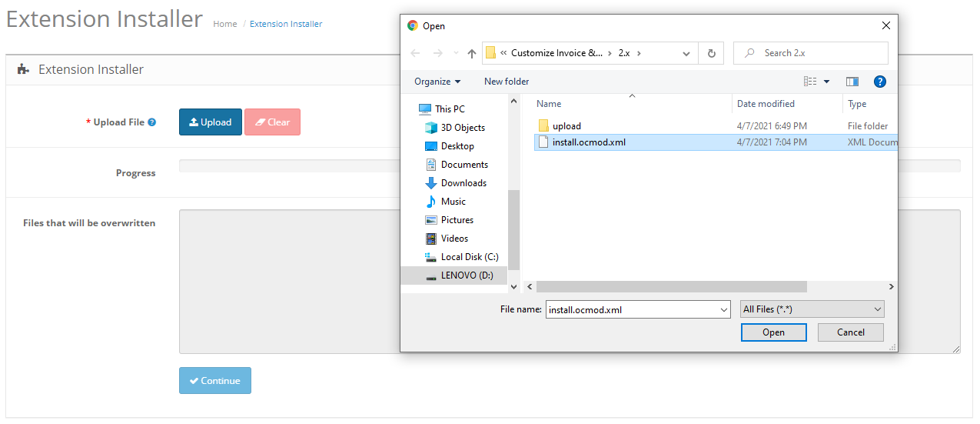Select the upload folder
980x424 pixels.
click(566, 126)
